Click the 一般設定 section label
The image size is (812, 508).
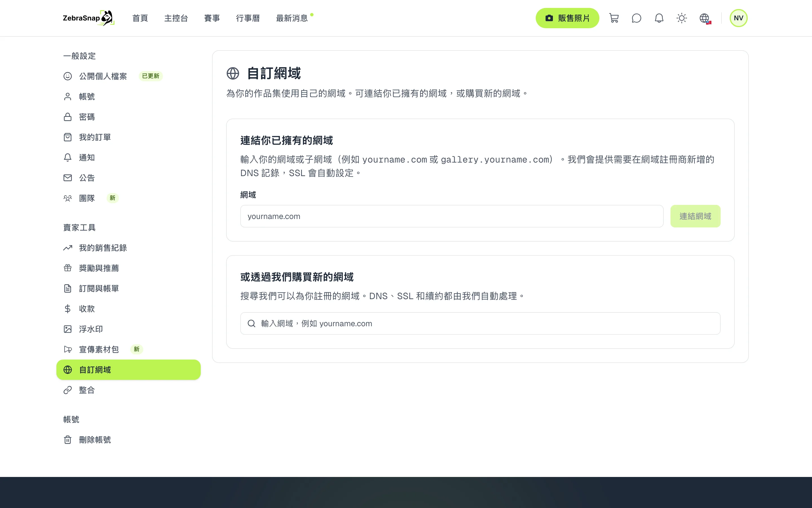(x=80, y=56)
